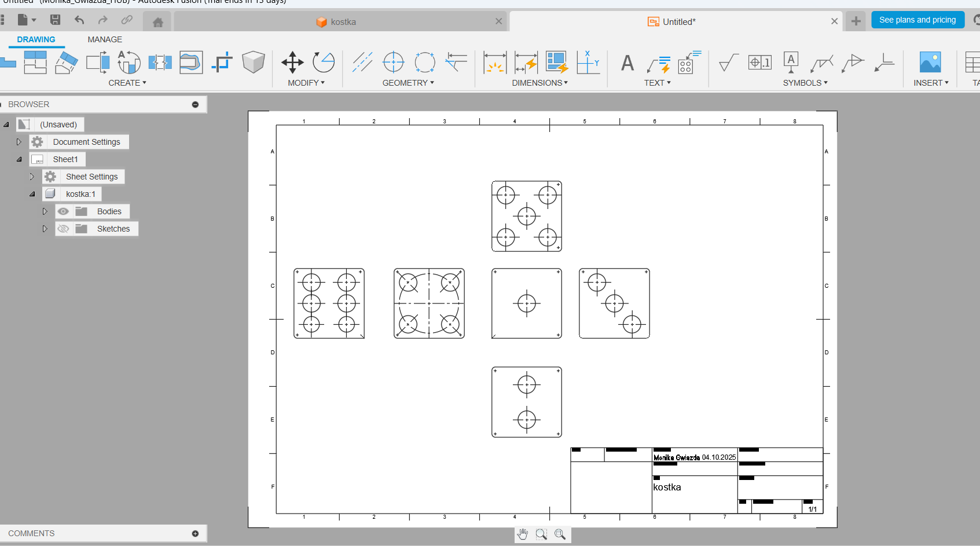This screenshot has height=546, width=980.
Task: Open the Dimensions dropdown menu
Action: (x=539, y=83)
